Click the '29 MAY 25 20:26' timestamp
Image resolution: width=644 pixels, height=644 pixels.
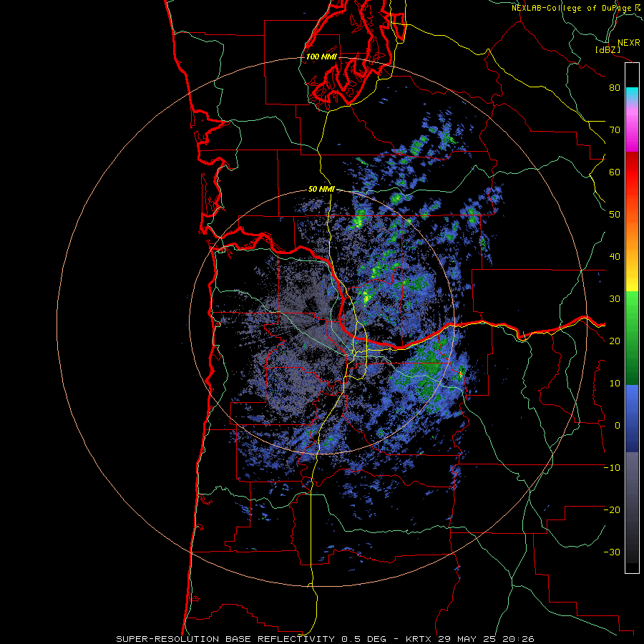tap(486, 639)
